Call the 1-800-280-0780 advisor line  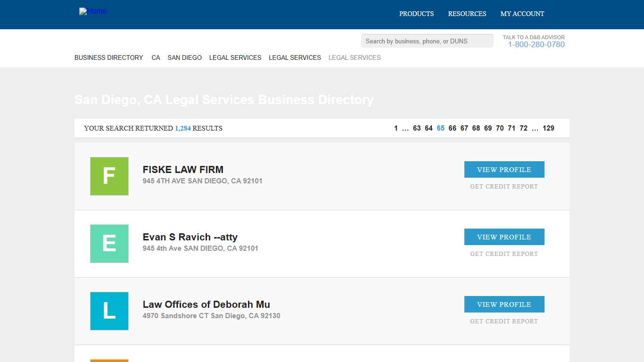coord(536,44)
